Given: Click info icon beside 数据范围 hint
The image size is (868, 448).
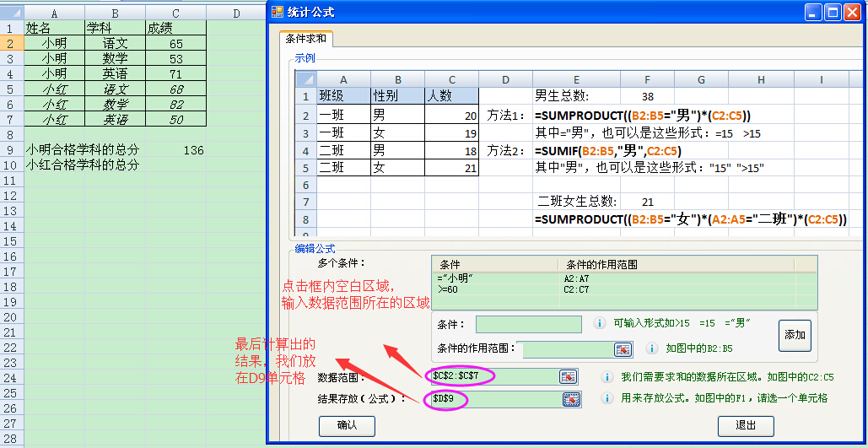Looking at the screenshot, I should pyautogui.click(x=607, y=377).
